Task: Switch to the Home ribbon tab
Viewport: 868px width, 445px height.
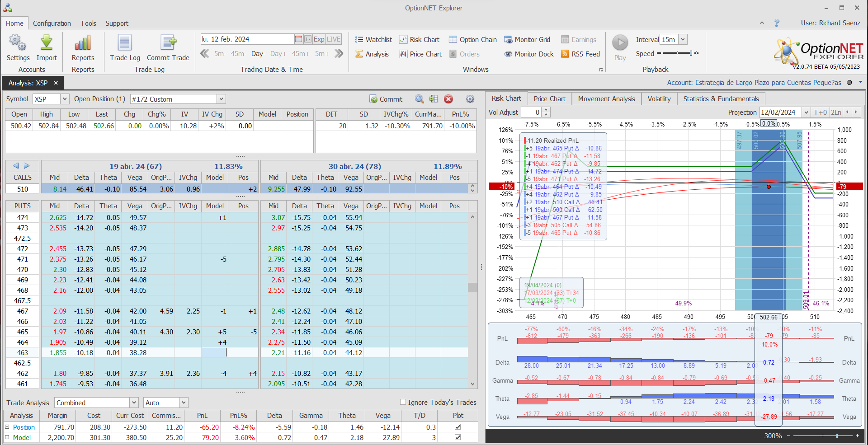Action: (14, 23)
